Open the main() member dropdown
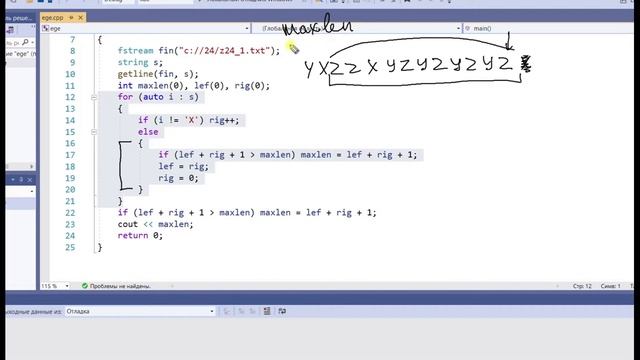The width and height of the screenshot is (640, 360). click(x=549, y=28)
